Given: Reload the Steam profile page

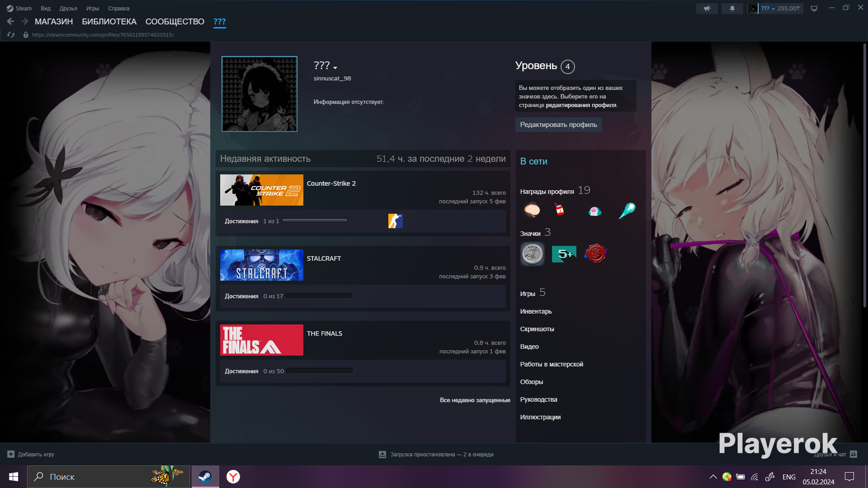Looking at the screenshot, I should coord(11,35).
